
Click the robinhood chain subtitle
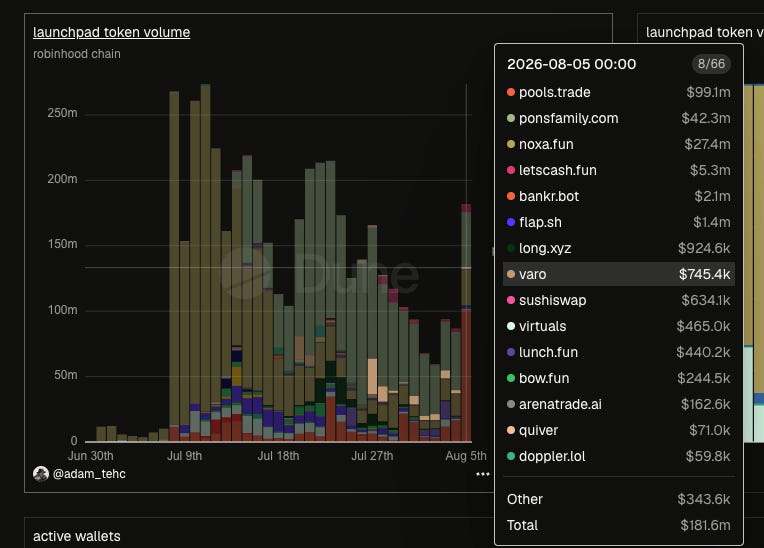(x=76, y=54)
